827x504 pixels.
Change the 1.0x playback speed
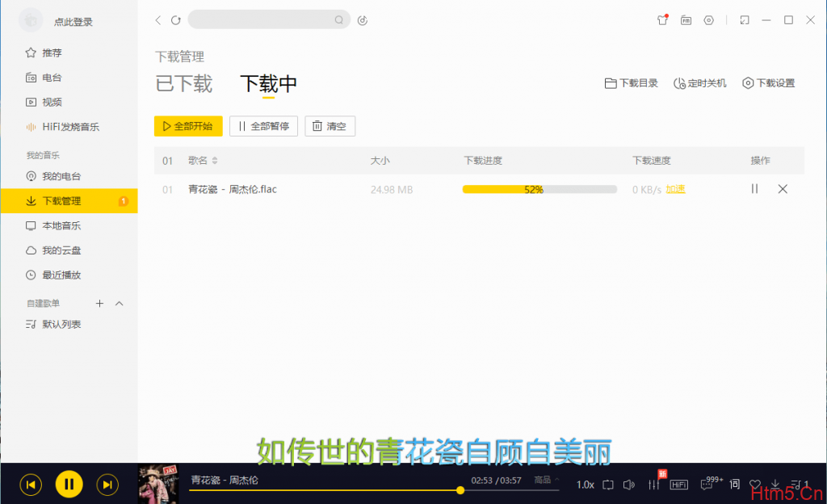[586, 485]
